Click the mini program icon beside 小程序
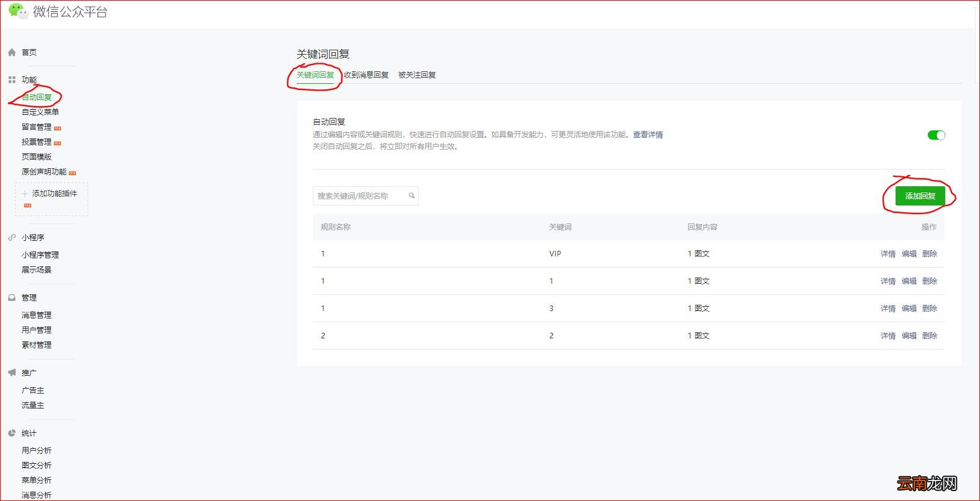Viewport: 980px width, 501px height. point(12,237)
